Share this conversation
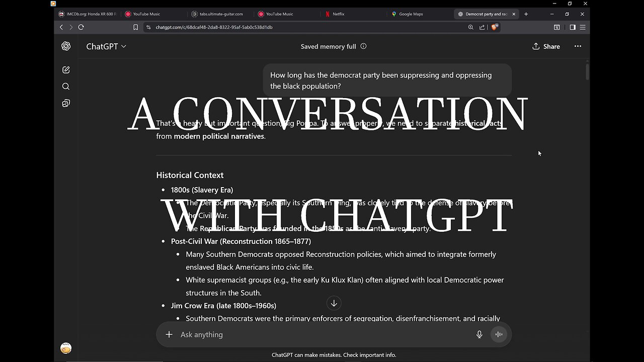 tap(546, 46)
